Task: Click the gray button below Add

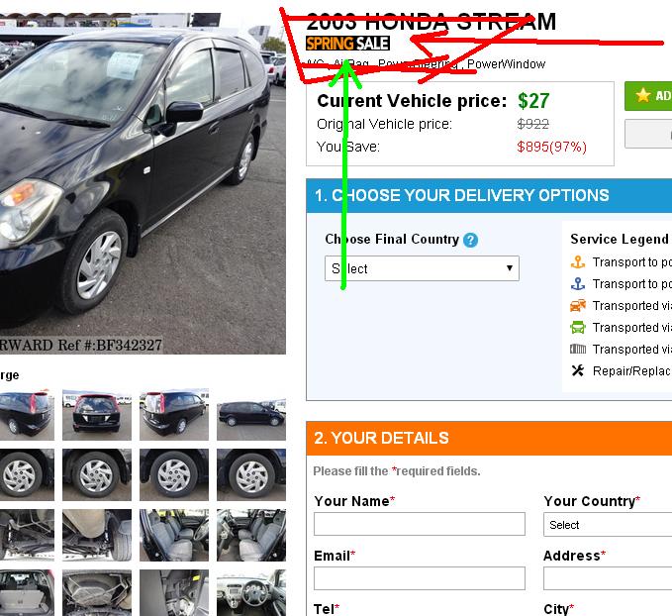Action: click(x=648, y=134)
